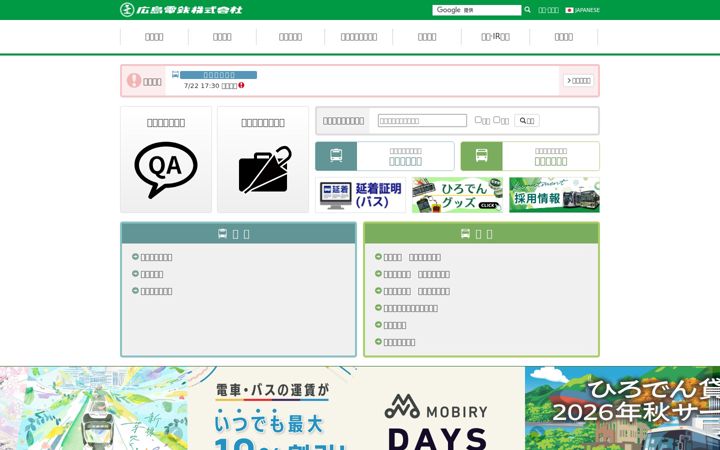Open the 採用情報 recruitment banner
Viewport: 720px width, 450px height.
[x=554, y=195]
